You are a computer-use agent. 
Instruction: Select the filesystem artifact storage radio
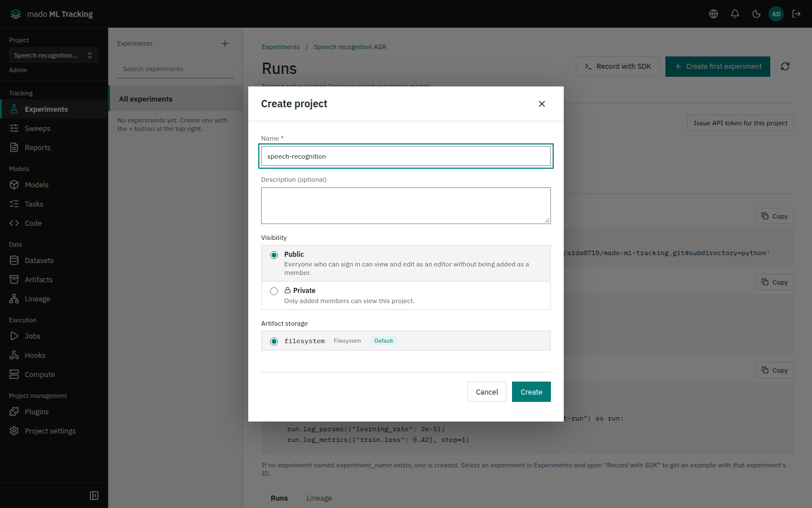click(274, 341)
